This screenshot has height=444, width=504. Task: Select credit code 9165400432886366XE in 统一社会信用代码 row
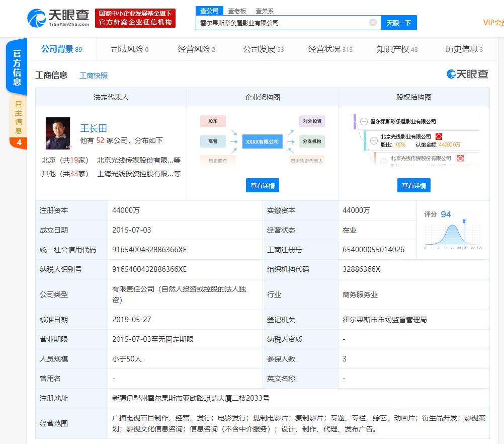(149, 250)
